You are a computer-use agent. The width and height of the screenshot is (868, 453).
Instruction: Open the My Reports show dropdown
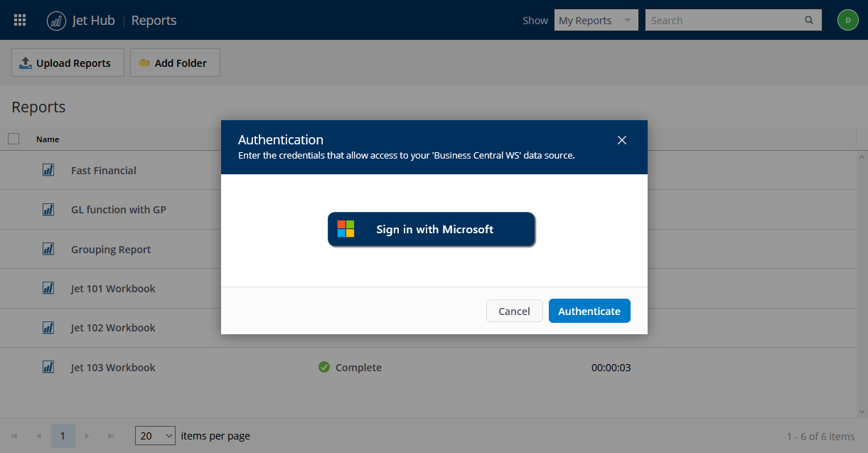[x=596, y=20]
